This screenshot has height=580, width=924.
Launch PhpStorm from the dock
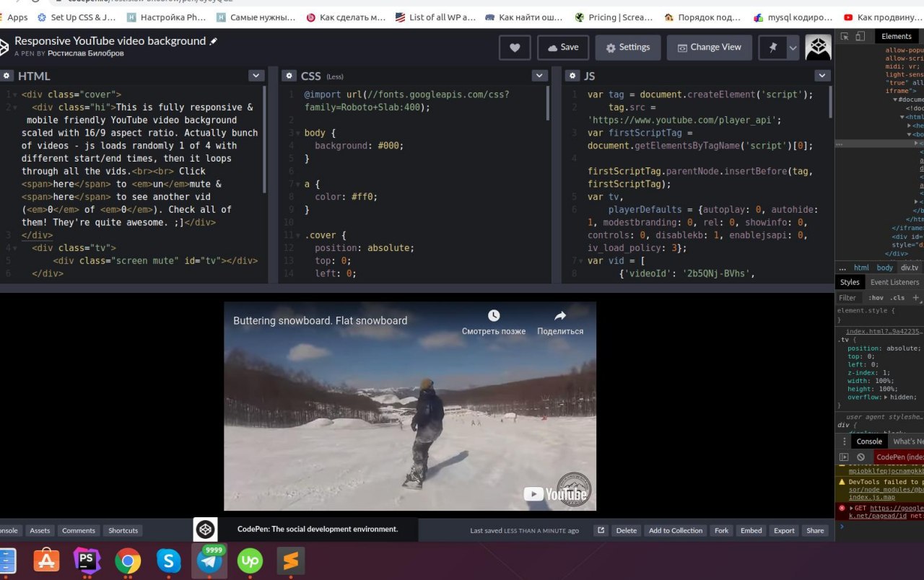point(87,561)
